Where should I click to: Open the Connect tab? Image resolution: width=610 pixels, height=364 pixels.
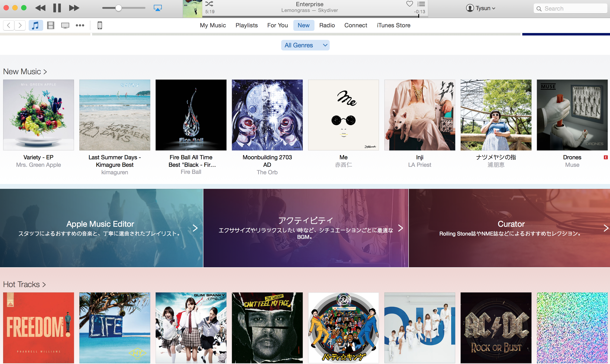(x=356, y=25)
